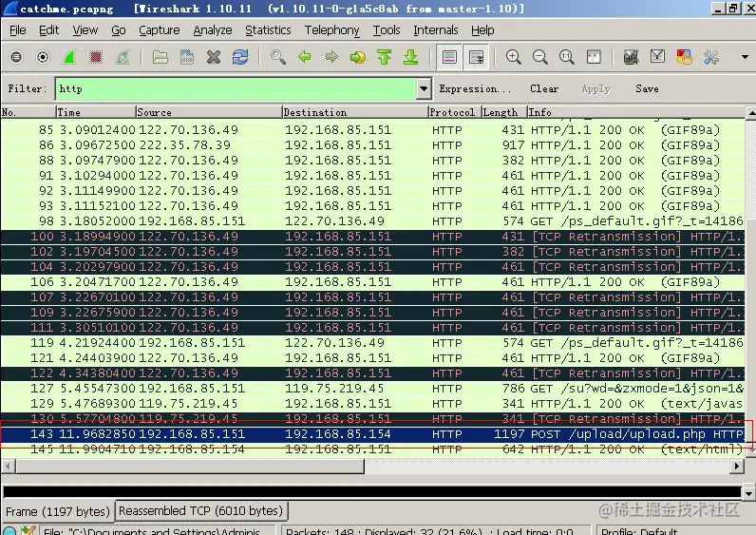
Task: Zoom out of packet text
Action: coord(540,57)
